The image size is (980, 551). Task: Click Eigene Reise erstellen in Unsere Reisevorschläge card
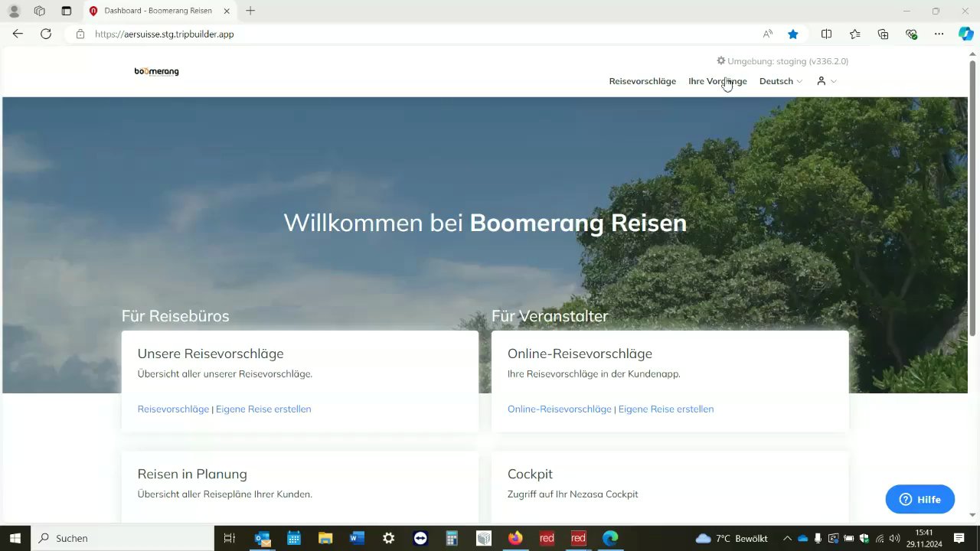(263, 409)
